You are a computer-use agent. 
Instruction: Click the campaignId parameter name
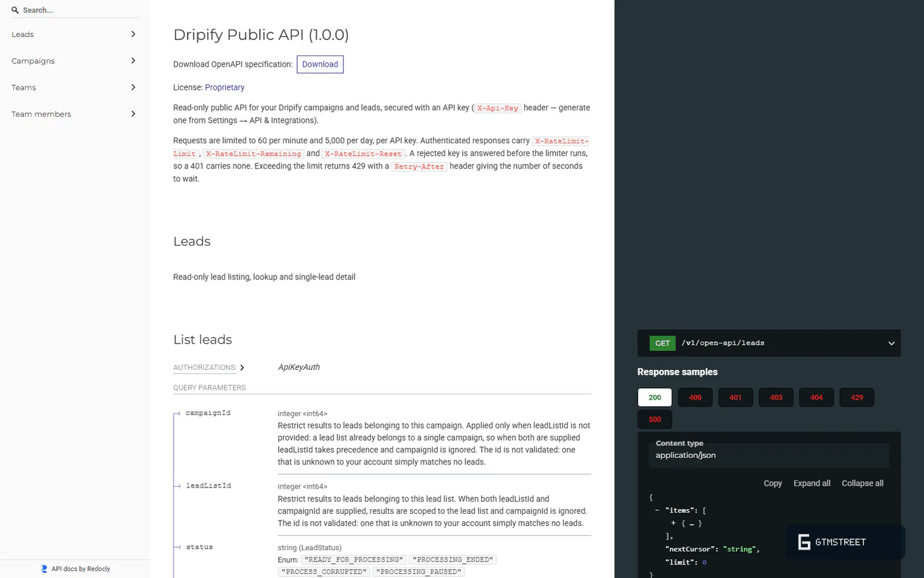click(208, 413)
